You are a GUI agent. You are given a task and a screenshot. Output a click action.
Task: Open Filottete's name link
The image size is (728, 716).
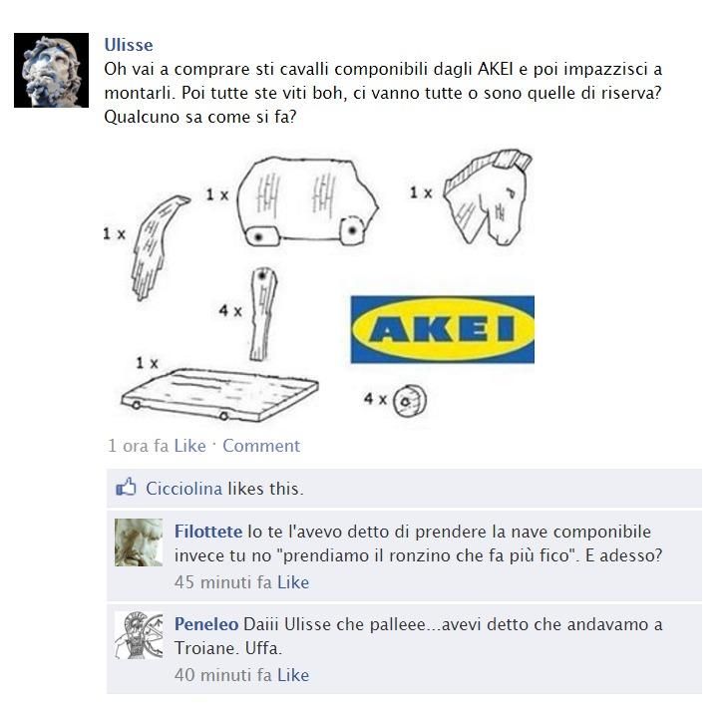point(208,532)
